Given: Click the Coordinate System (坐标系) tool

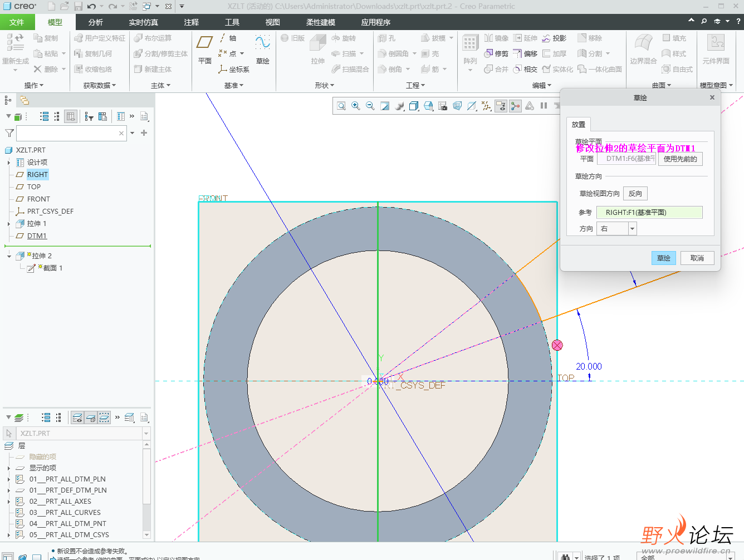Looking at the screenshot, I should point(233,69).
